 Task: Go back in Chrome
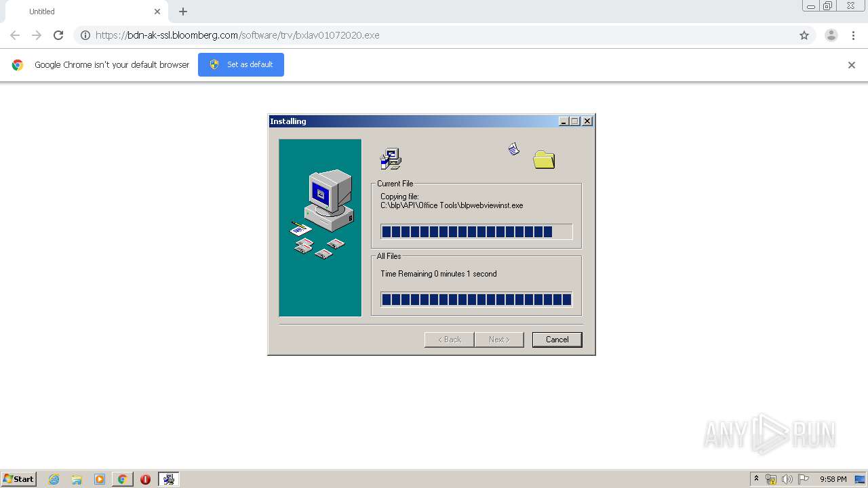pos(15,35)
